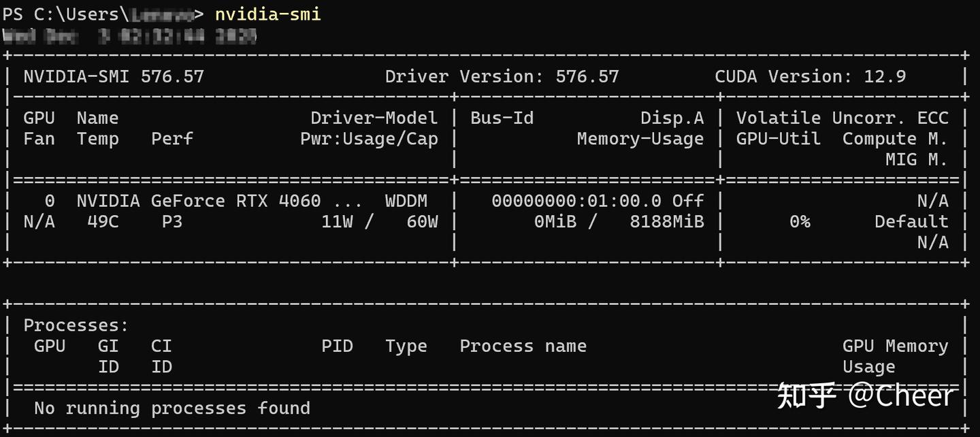The image size is (980, 437).
Task: Click the blurred timestamp line
Action: pyautogui.click(x=129, y=36)
